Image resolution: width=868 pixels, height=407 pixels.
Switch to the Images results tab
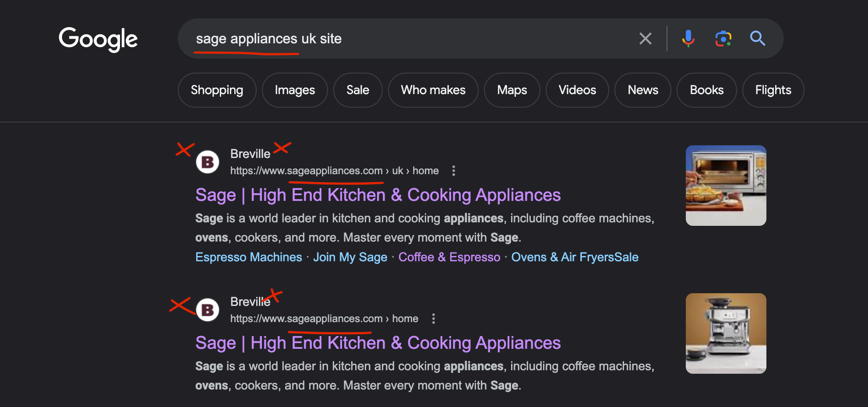294,90
